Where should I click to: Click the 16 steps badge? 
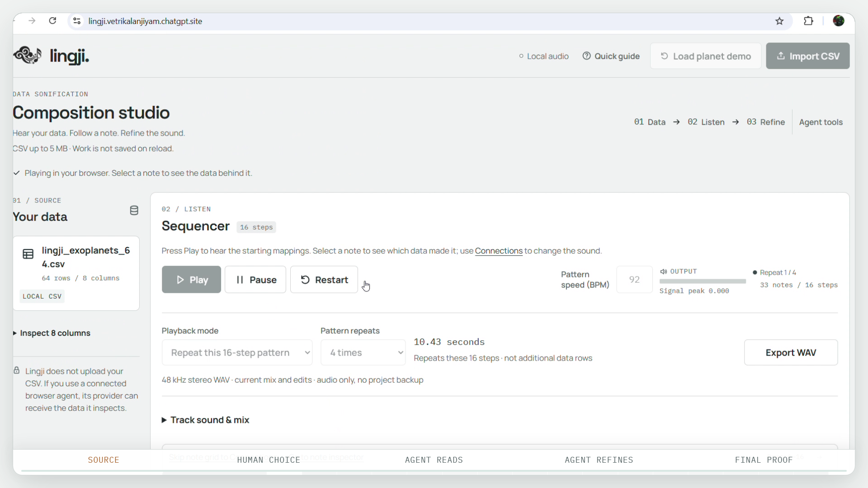256,227
